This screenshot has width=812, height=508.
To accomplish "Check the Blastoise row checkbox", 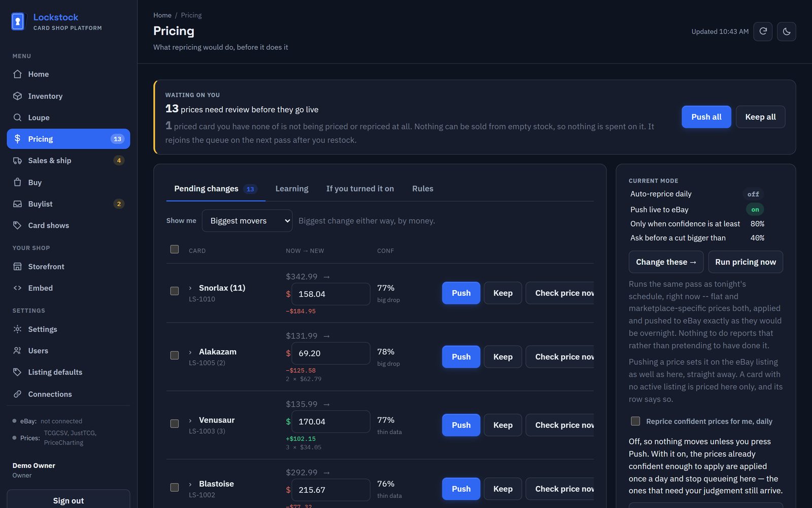I will (175, 487).
